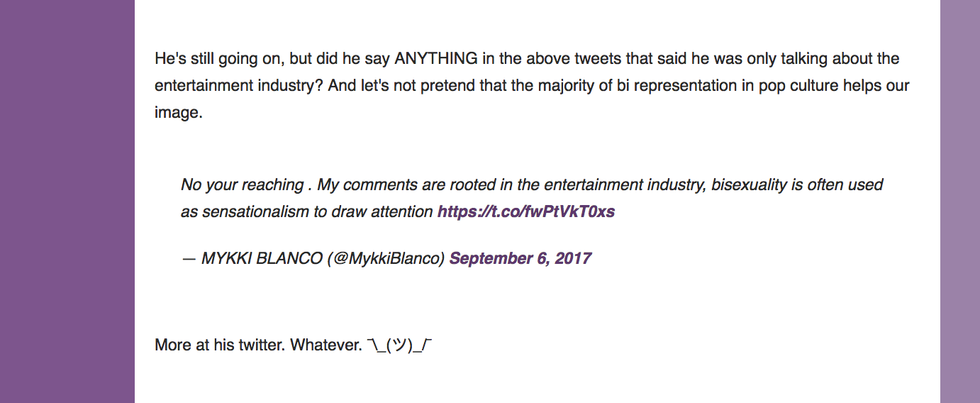Click 'entertainment industry?' in first paragraph
Image resolution: width=980 pixels, height=403 pixels.
point(238,86)
